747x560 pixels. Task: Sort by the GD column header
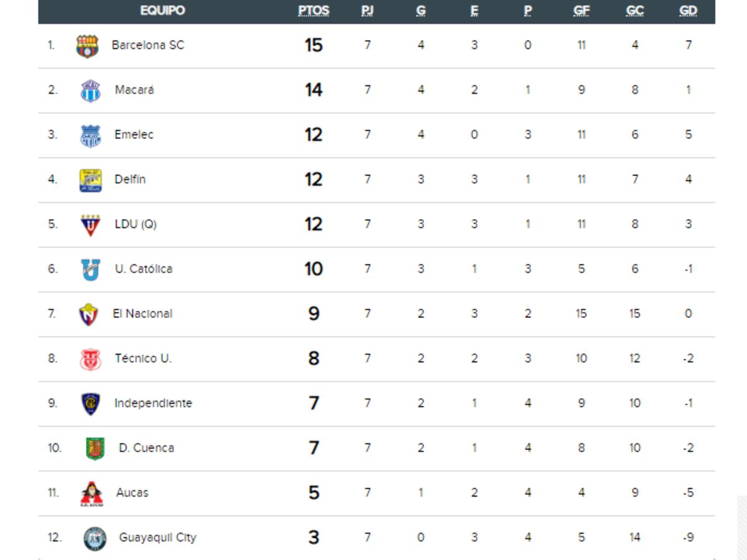pyautogui.click(x=688, y=11)
